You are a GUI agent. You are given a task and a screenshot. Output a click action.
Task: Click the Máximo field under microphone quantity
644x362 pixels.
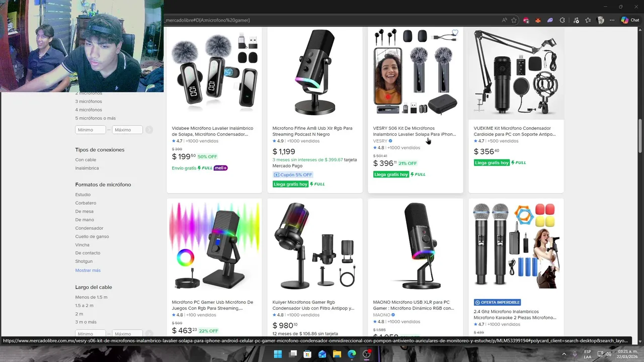click(x=127, y=130)
